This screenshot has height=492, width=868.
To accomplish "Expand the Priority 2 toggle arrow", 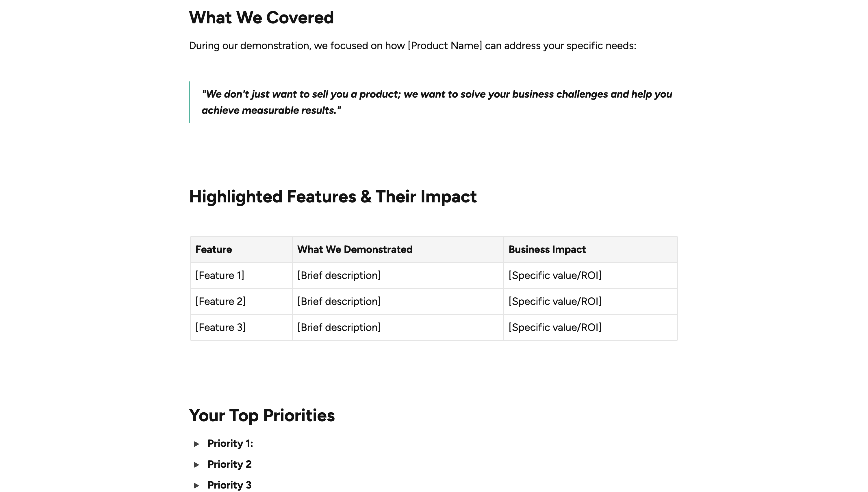I will 196,465.
